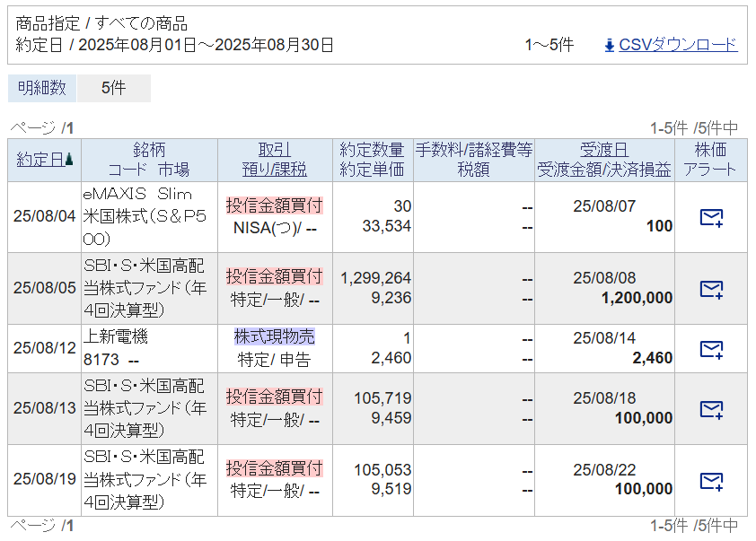Click stock alert mail icon for 25/08/04 row
The width and height of the screenshot is (756, 541).
[711, 218]
